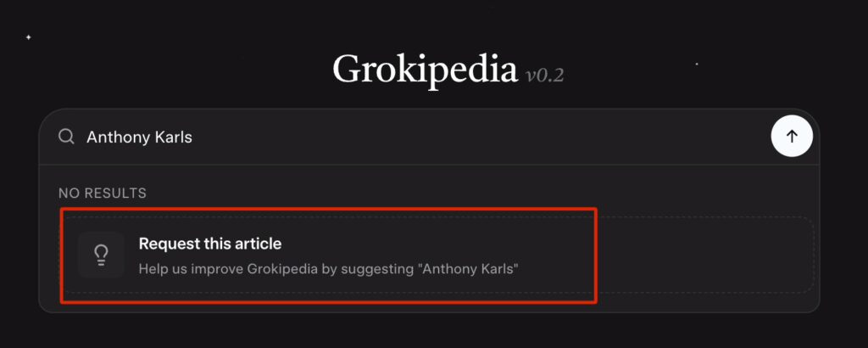Click the tiny star right of the version
This screenshot has height=348, width=868.
click(697, 64)
